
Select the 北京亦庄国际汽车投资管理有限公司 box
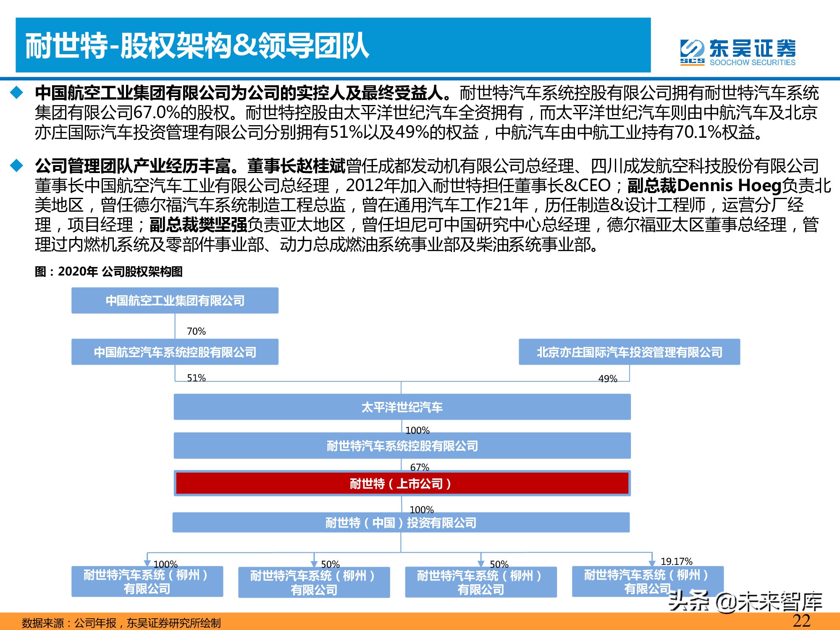point(629,352)
